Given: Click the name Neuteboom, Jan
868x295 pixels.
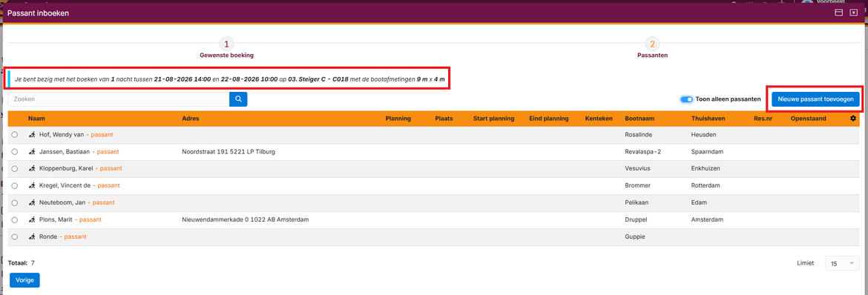Looking at the screenshot, I should 62,202.
